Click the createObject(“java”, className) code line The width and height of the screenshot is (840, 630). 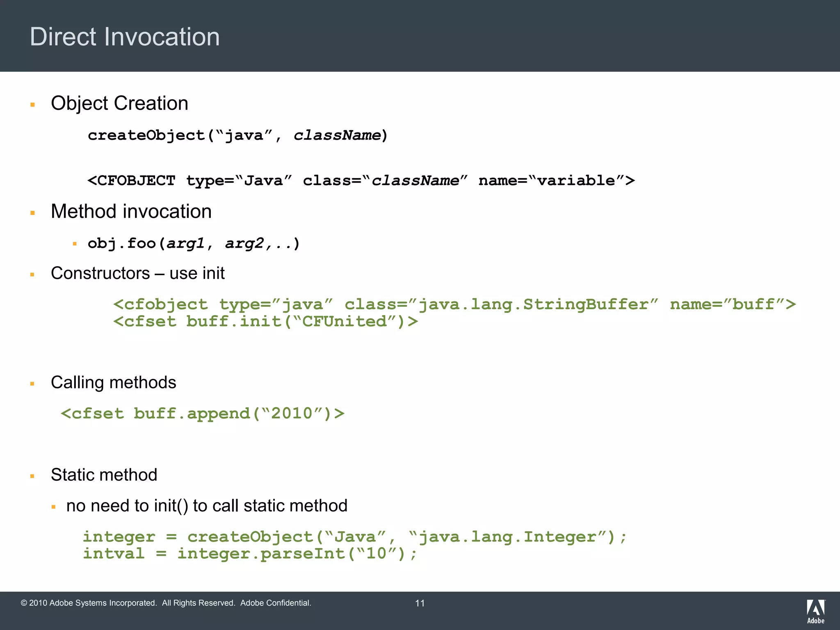(238, 135)
